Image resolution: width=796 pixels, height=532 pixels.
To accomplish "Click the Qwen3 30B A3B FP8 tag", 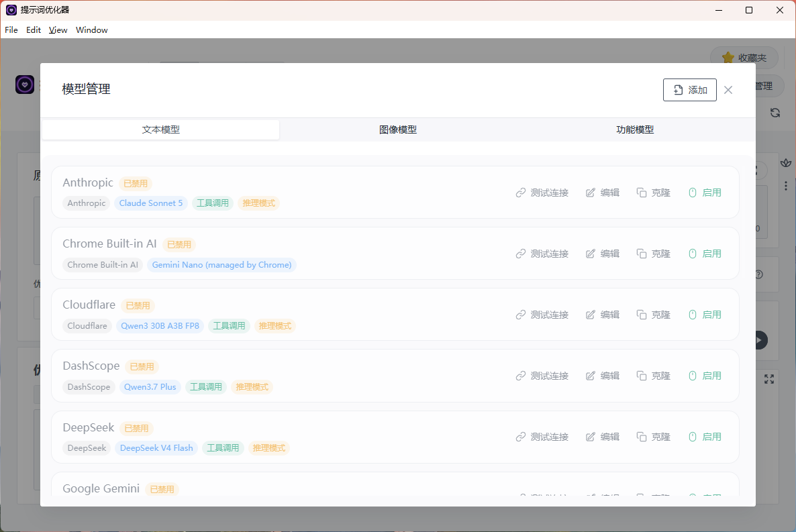I will pos(160,326).
